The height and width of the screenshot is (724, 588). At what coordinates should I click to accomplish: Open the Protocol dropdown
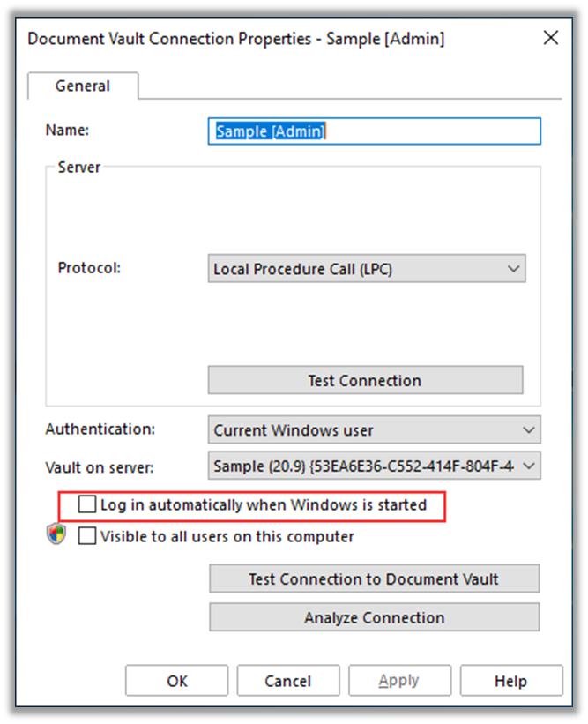pyautogui.click(x=367, y=269)
